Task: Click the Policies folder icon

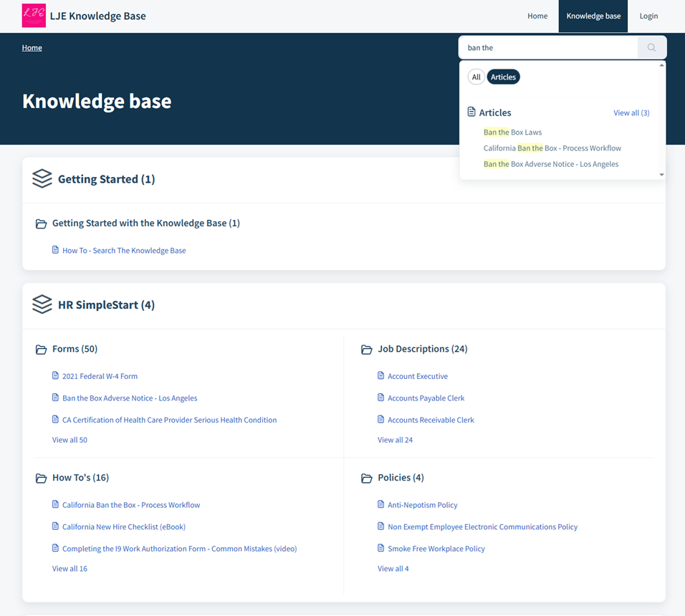Action: pos(367,478)
